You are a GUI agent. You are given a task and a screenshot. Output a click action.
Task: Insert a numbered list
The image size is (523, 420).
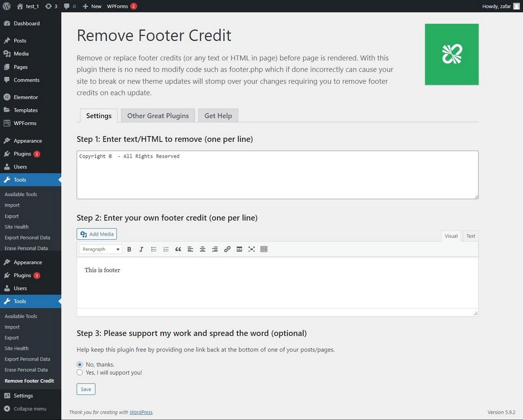click(x=166, y=249)
